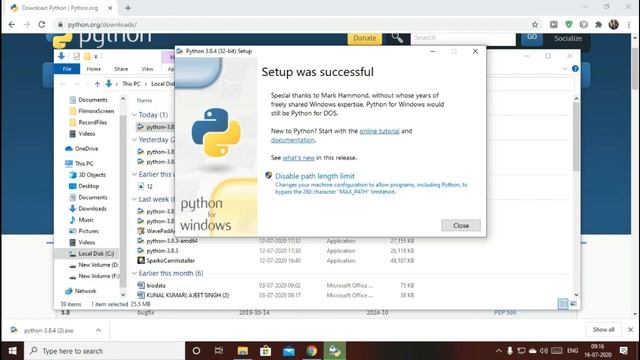Click the address bar showing python.org/downloads
Screen dimensions: 640x360
click(x=294, y=24)
